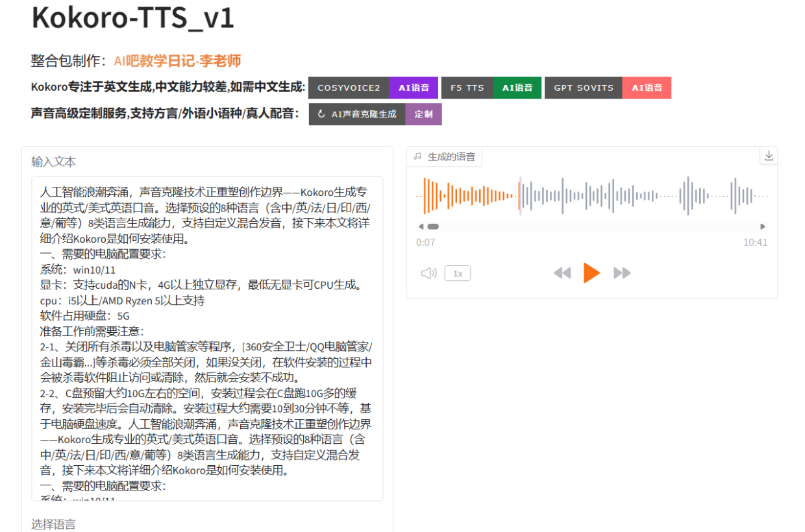Click the download audio icon
This screenshot has height=532, width=805.
coord(769,156)
